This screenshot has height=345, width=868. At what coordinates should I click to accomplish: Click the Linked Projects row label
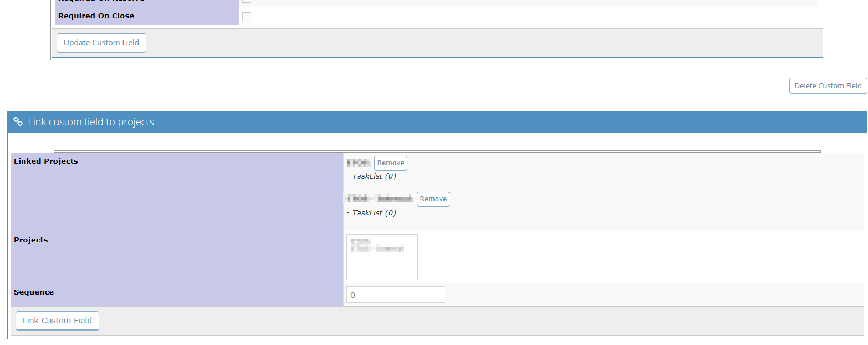(46, 161)
